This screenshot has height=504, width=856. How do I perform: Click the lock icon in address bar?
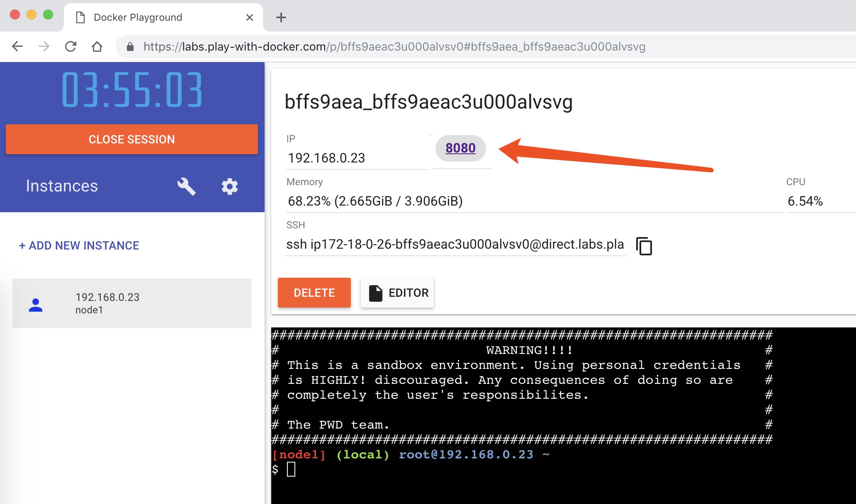[130, 47]
